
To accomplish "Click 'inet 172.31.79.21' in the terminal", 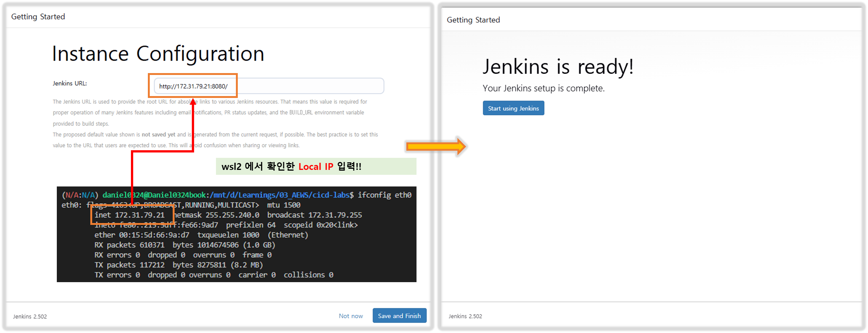I will pyautogui.click(x=129, y=215).
